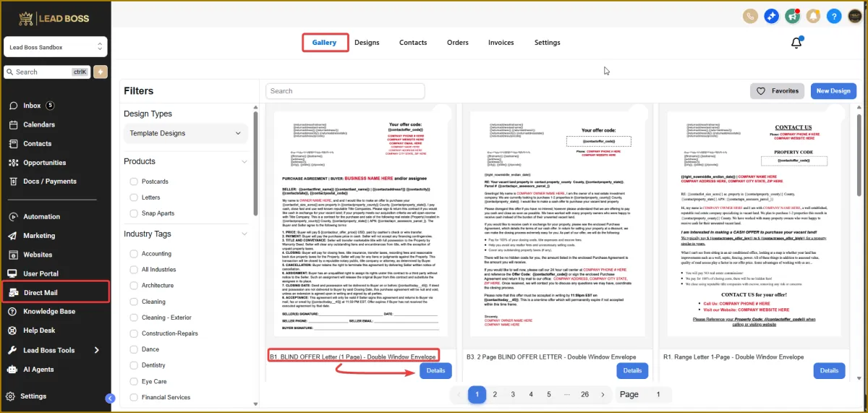Click the megaphone announcements icon
868x413 pixels.
coord(792,16)
